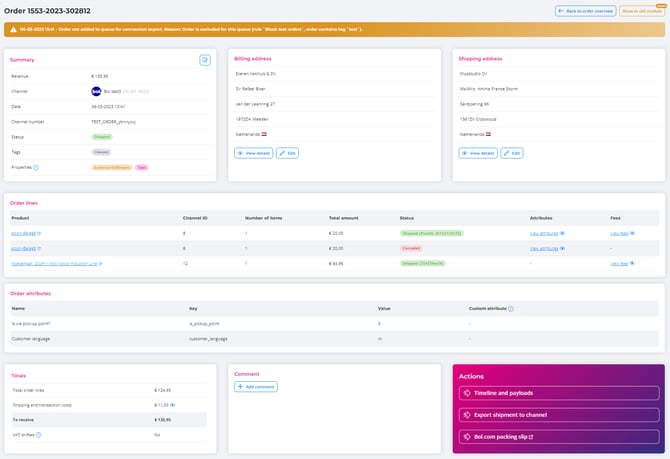This screenshot has height=459, width=670.
Task: Click the warning triangle icon in orange banner
Action: (x=13, y=29)
